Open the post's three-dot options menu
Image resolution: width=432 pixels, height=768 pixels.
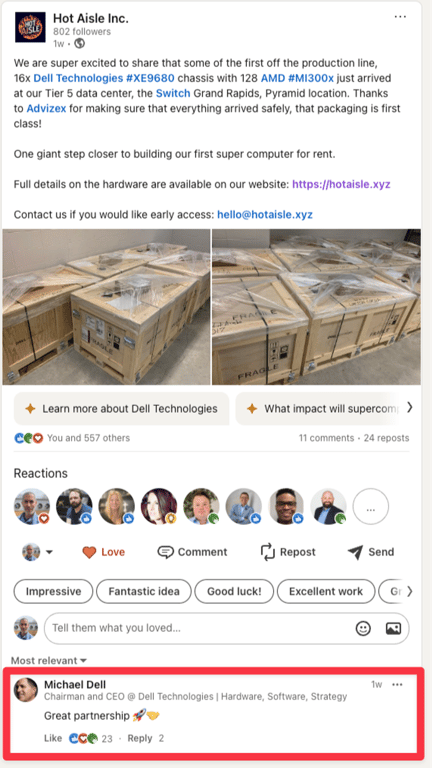(x=400, y=17)
